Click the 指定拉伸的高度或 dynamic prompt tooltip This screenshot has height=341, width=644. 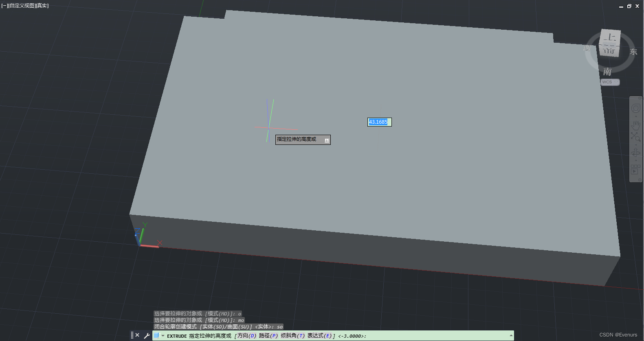pyautogui.click(x=303, y=140)
